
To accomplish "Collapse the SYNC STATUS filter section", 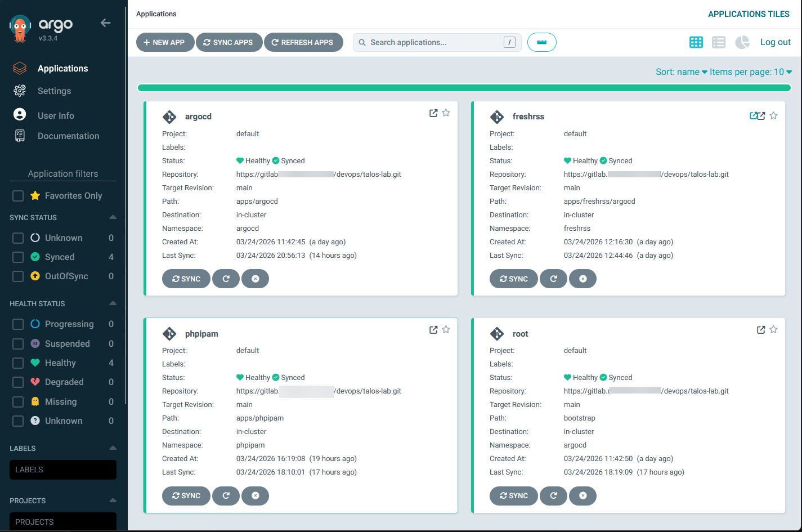I will pyautogui.click(x=113, y=217).
